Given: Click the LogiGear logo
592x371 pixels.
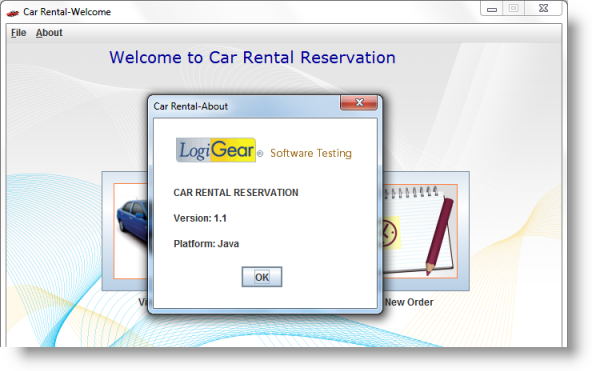Looking at the screenshot, I should [x=216, y=150].
